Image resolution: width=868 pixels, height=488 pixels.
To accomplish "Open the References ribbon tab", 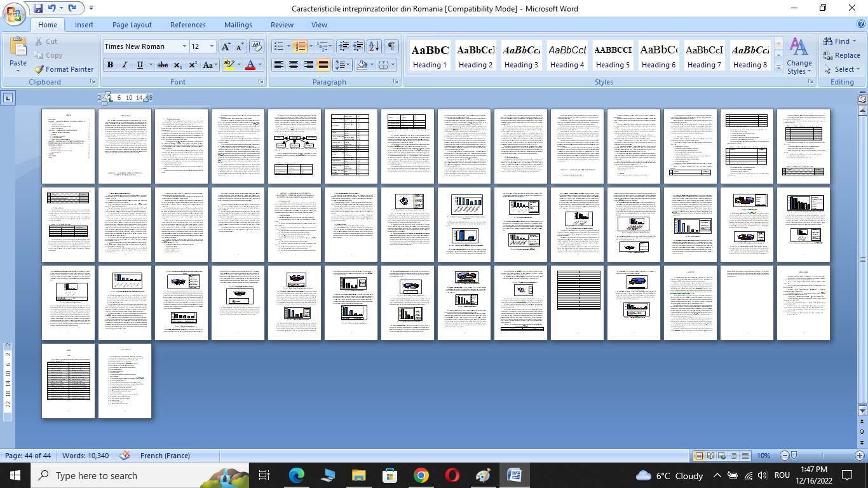I will (x=187, y=25).
